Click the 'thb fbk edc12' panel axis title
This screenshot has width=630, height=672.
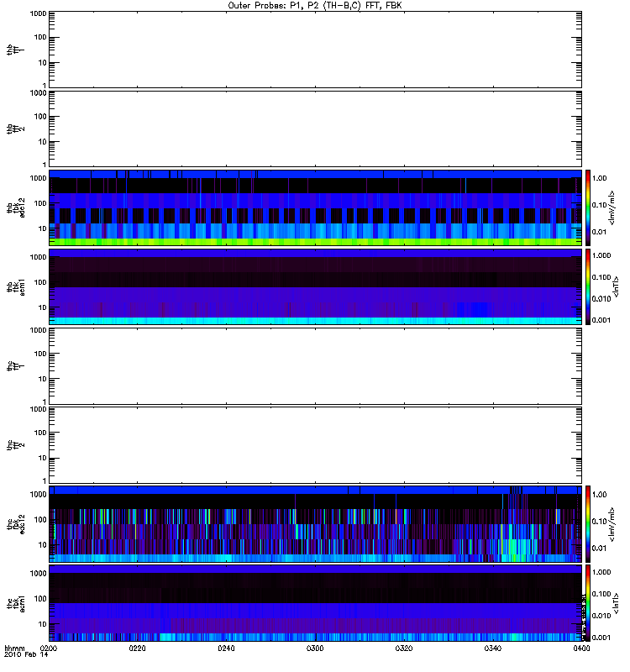tap(15, 207)
